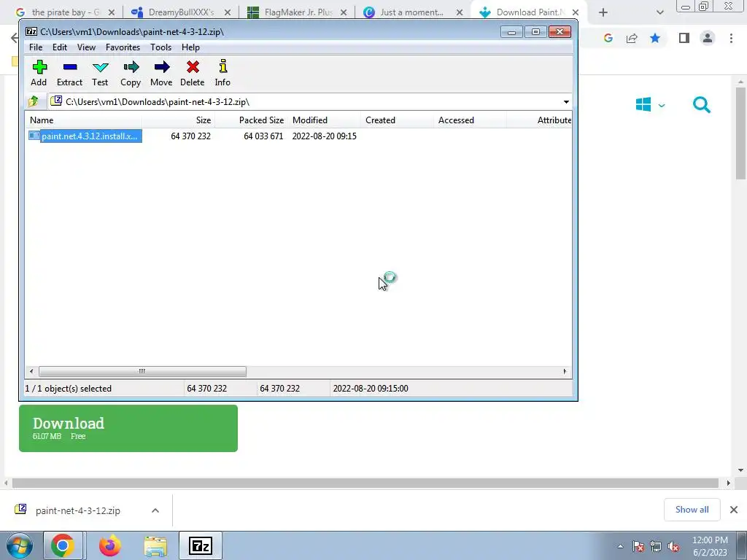This screenshot has width=747, height=560.
Task: Sort by Packed Size column header
Action: tap(251, 120)
